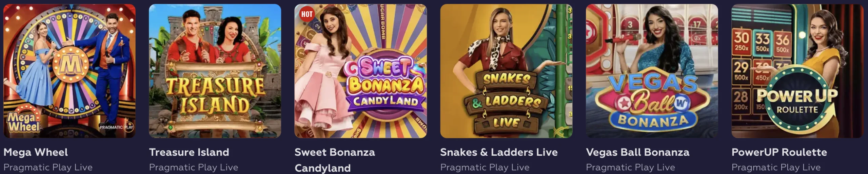This screenshot has height=174, width=868.
Task: Click the red HOT badge icon
Action: (x=307, y=14)
